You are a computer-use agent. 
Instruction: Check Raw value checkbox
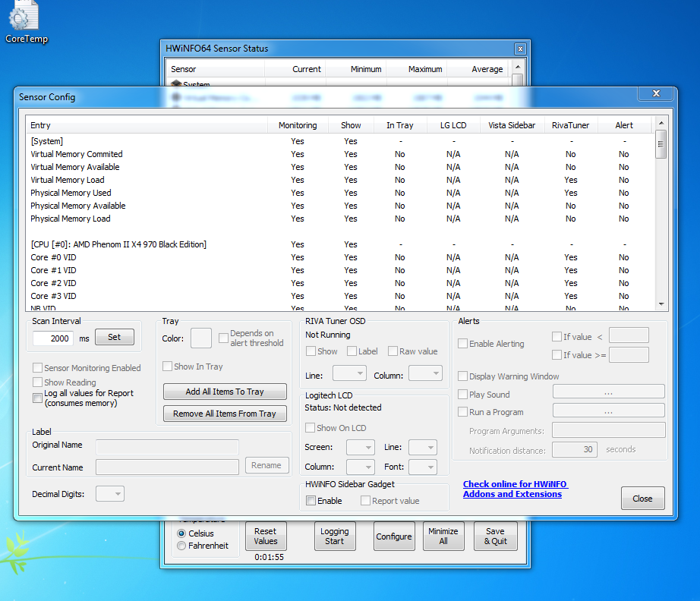pyautogui.click(x=393, y=351)
